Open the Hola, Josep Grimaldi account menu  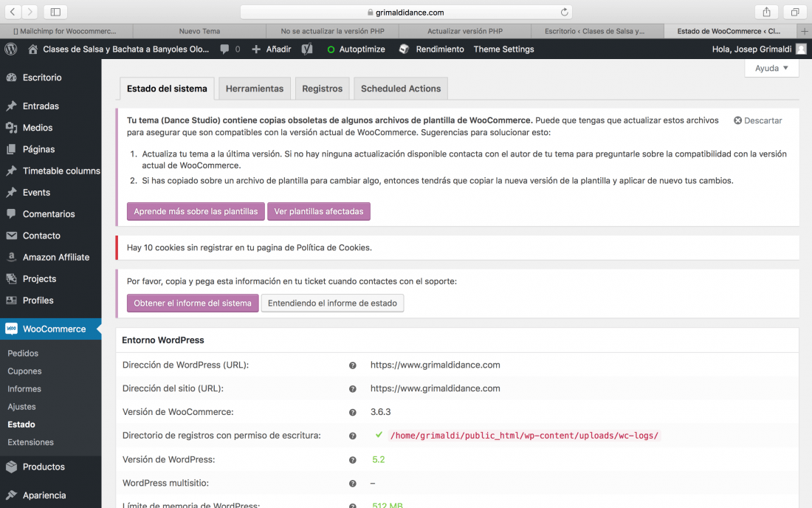[x=759, y=49]
